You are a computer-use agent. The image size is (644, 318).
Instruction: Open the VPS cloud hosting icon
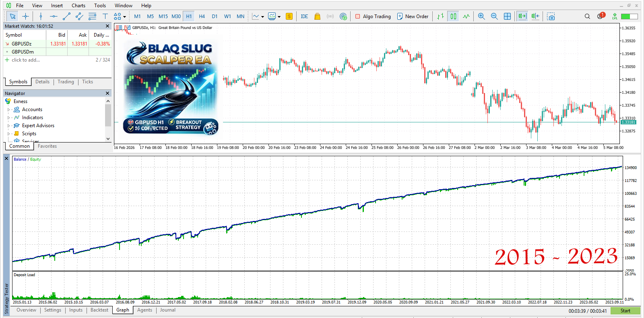[x=343, y=17]
